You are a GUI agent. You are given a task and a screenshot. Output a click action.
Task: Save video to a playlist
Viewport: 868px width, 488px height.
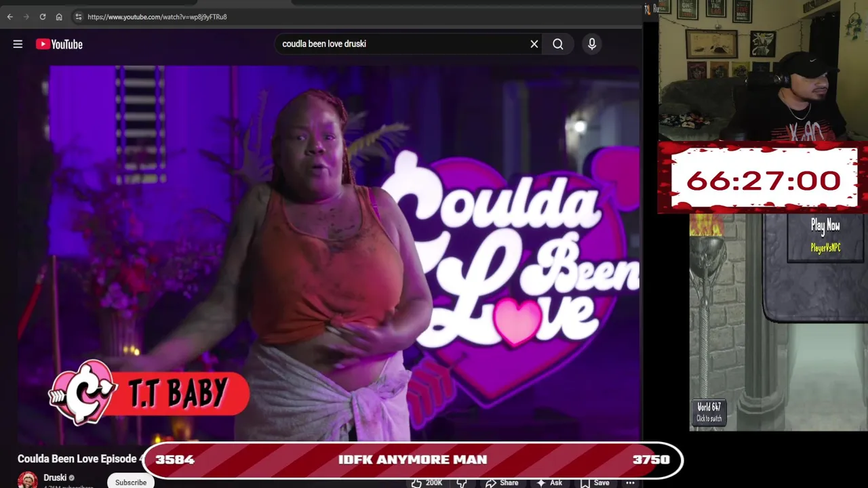pos(594,483)
